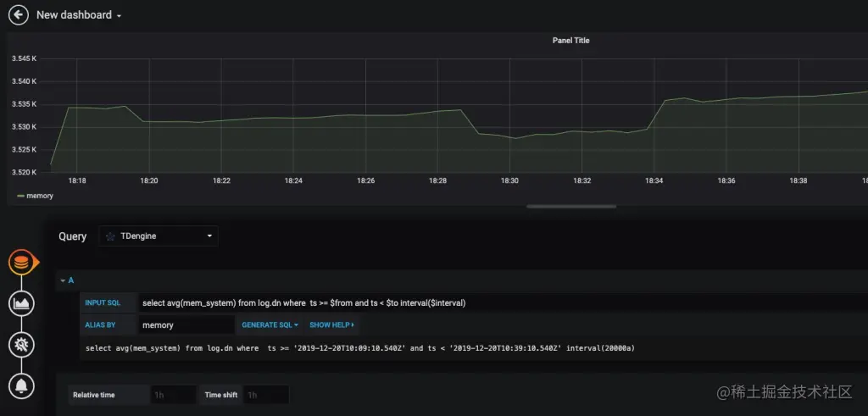
Task: Expand SHOW HELP section
Action: pos(331,324)
